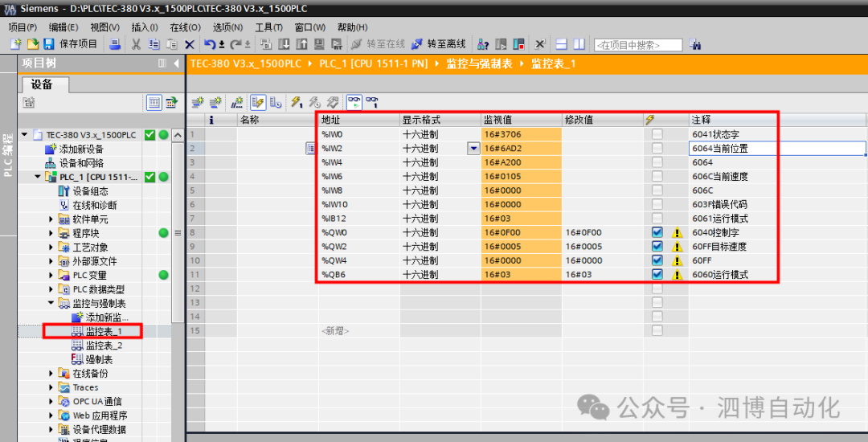Image resolution: width=868 pixels, height=442 pixels.
Task: Open project using the folder icon
Action: pyautogui.click(x=33, y=44)
